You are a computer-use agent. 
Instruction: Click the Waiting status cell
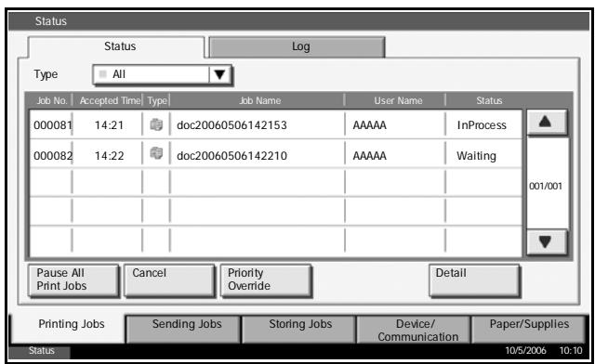[476, 156]
